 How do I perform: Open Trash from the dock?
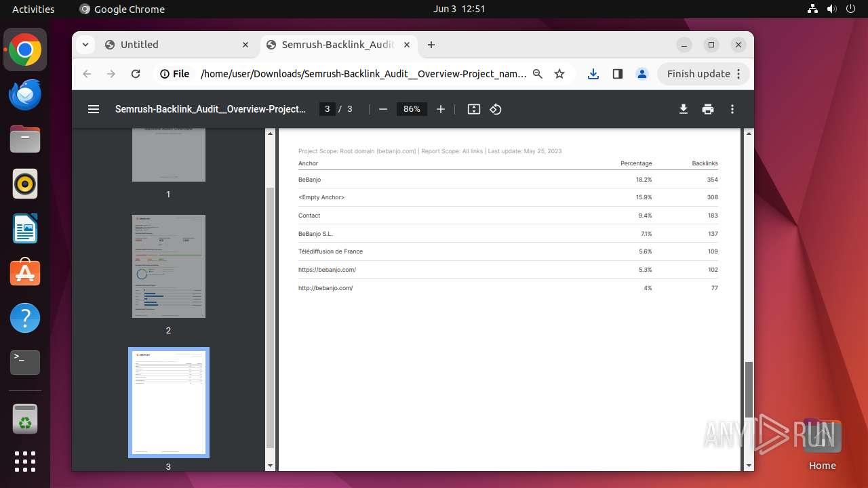pos(25,419)
